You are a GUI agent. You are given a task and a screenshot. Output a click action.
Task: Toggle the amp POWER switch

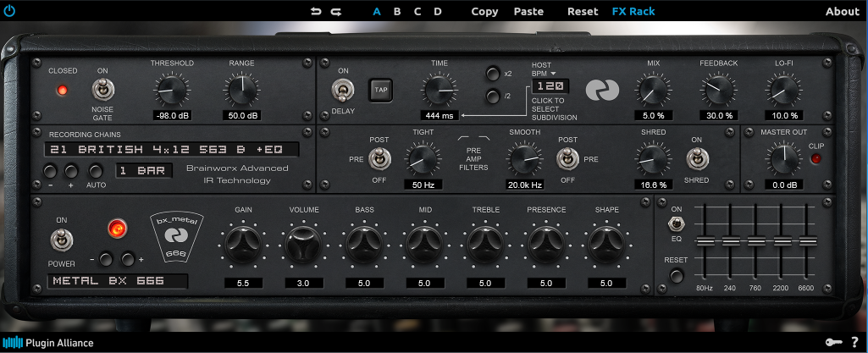[x=61, y=240]
